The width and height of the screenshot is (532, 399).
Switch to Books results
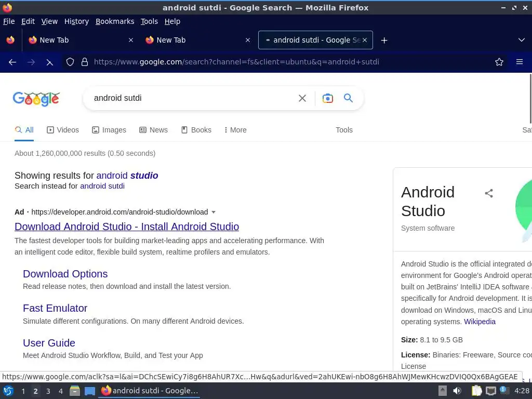pos(196,130)
